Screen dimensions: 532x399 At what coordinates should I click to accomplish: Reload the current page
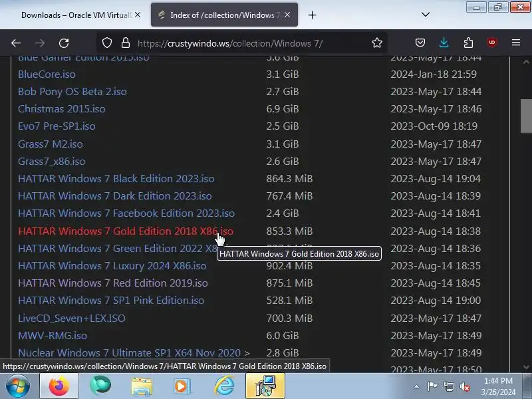[x=64, y=43]
